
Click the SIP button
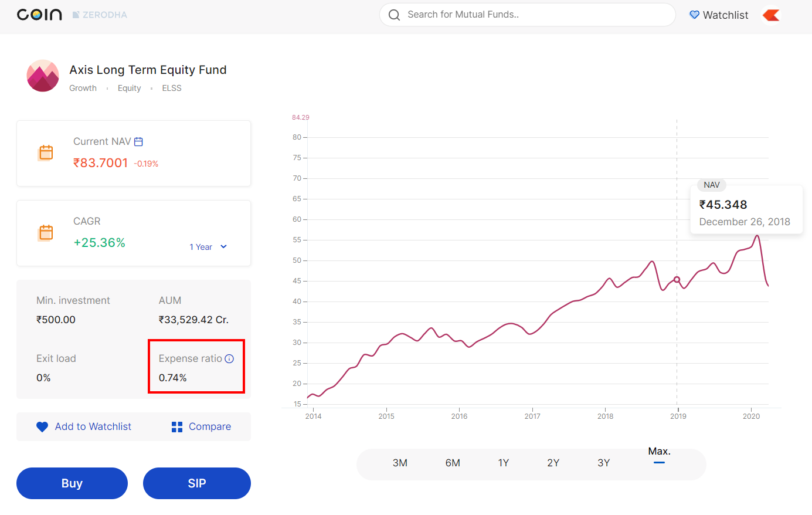pyautogui.click(x=197, y=483)
